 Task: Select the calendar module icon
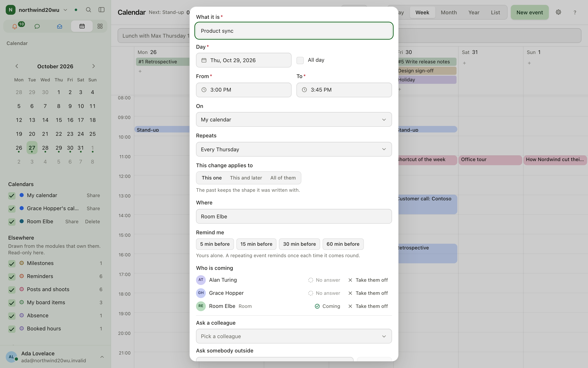tap(82, 26)
